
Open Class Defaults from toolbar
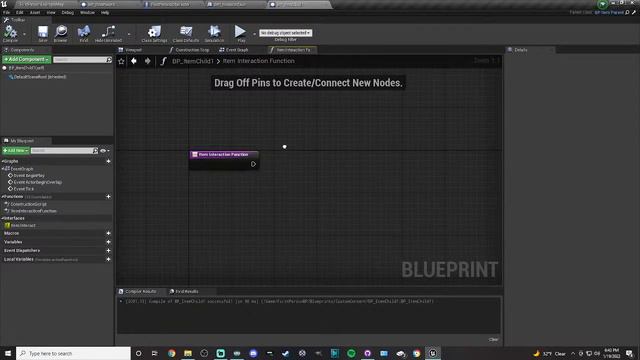coord(186,33)
